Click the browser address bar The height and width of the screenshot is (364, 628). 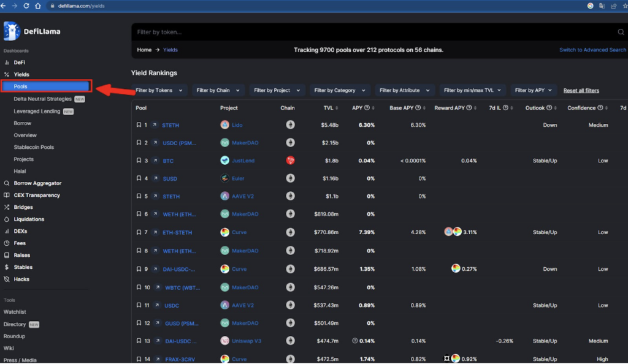point(316,6)
